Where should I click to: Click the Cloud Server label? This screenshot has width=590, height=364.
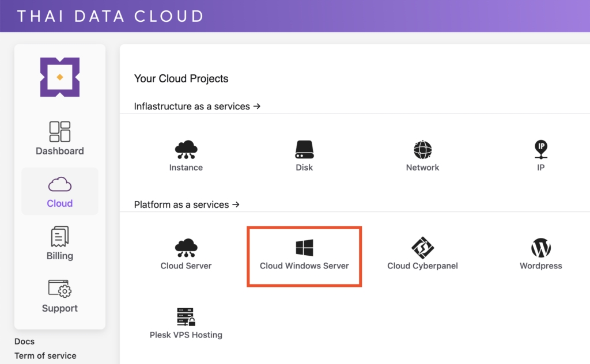[186, 266]
